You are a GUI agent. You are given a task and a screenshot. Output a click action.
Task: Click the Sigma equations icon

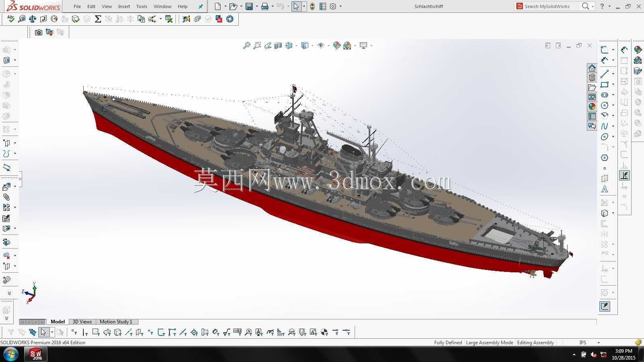[98, 19]
